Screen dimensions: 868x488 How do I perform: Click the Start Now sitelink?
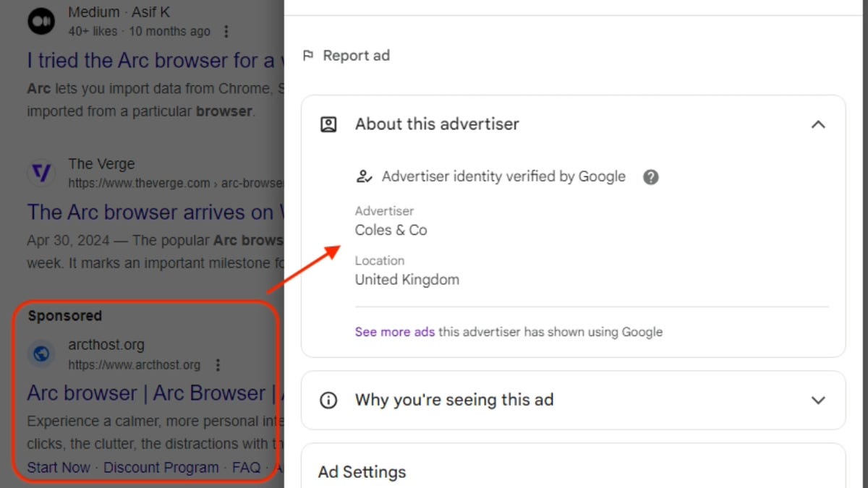(58, 467)
